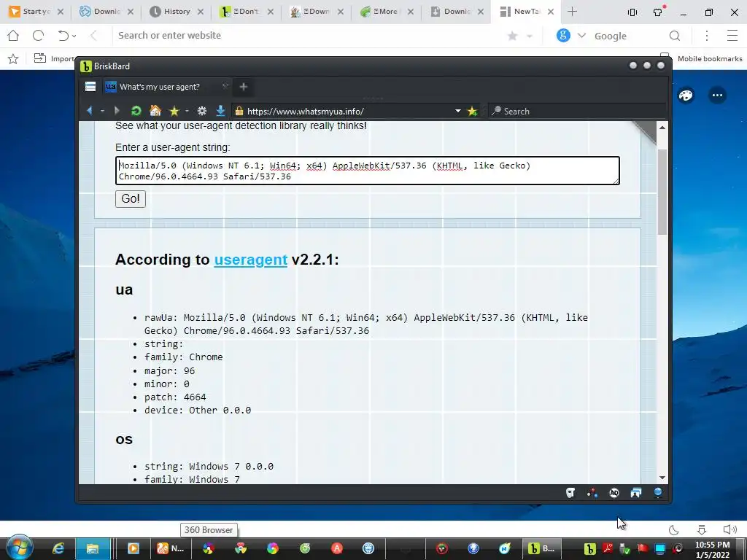
Task: Expand the address bar URL history dropdown
Action: [x=458, y=111]
